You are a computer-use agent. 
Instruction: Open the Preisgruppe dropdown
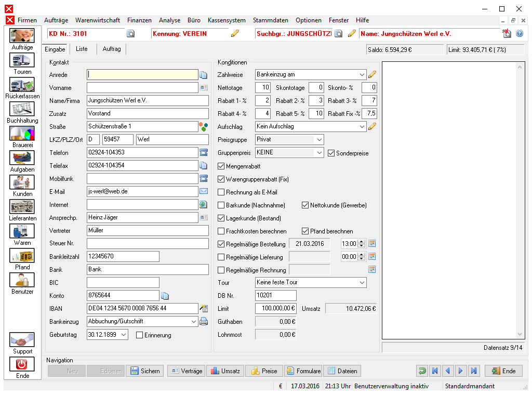tap(320, 139)
